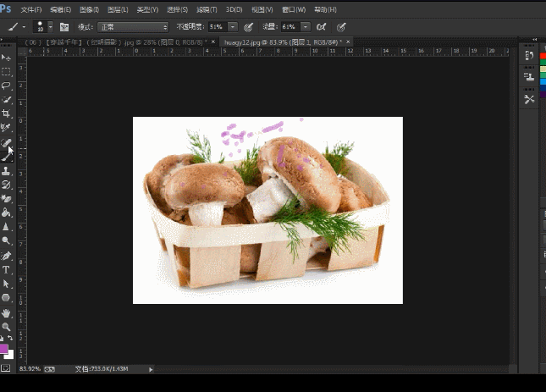Click the flow 61% input field
Image resolution: width=546 pixels, height=392 pixels.
click(x=290, y=27)
